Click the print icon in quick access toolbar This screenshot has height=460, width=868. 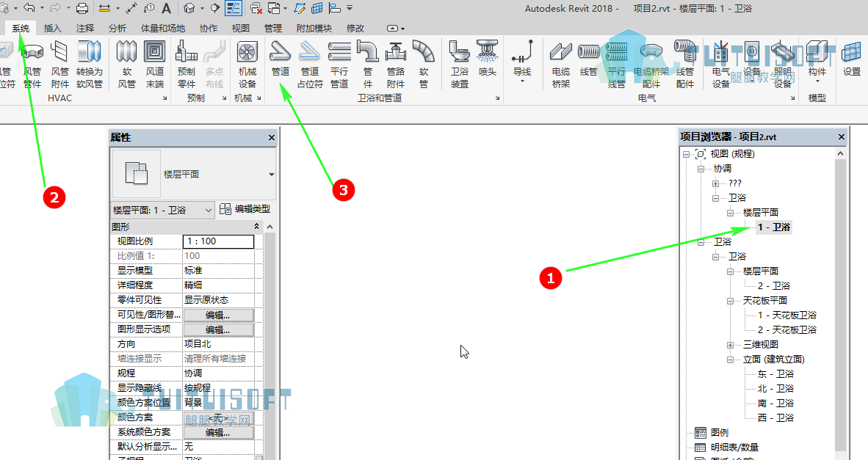(82, 8)
